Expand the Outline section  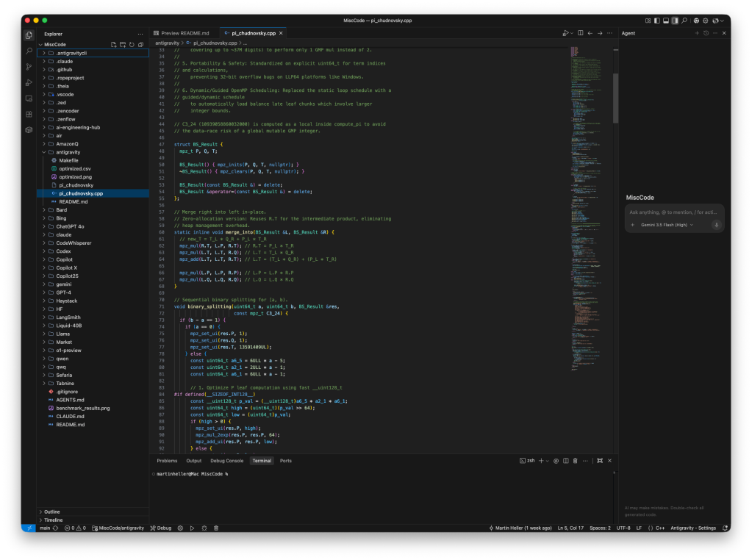(93, 511)
